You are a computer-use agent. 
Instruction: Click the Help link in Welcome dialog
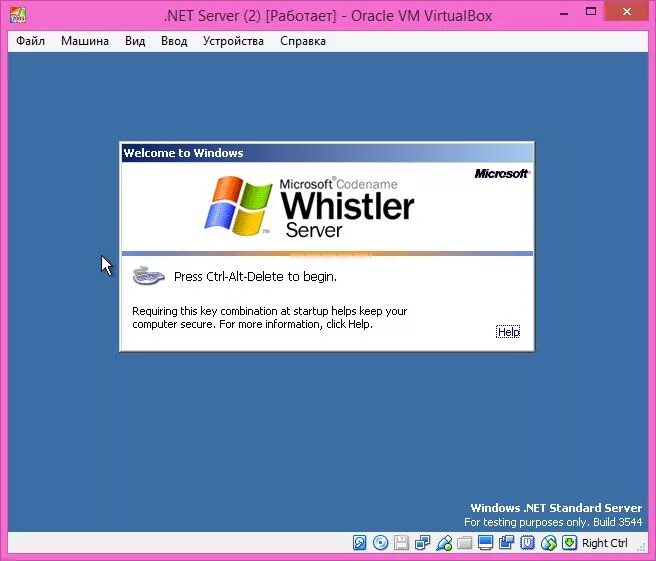(x=508, y=332)
